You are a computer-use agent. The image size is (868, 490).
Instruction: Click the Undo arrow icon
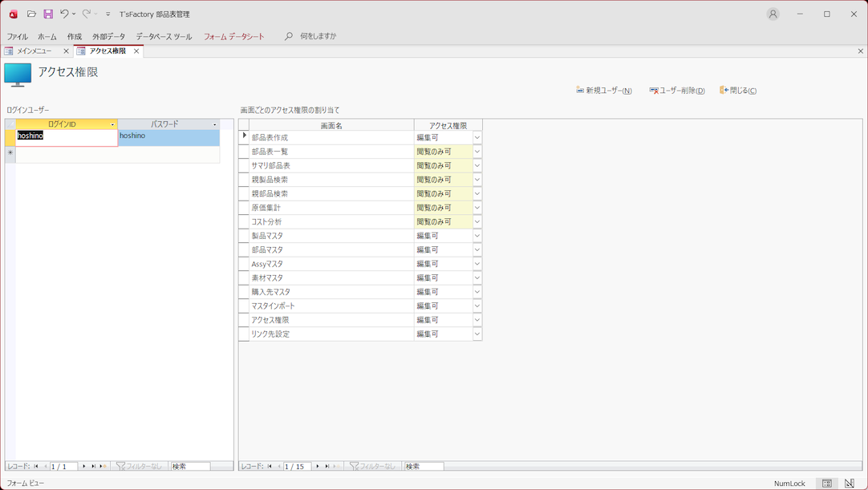(x=64, y=14)
